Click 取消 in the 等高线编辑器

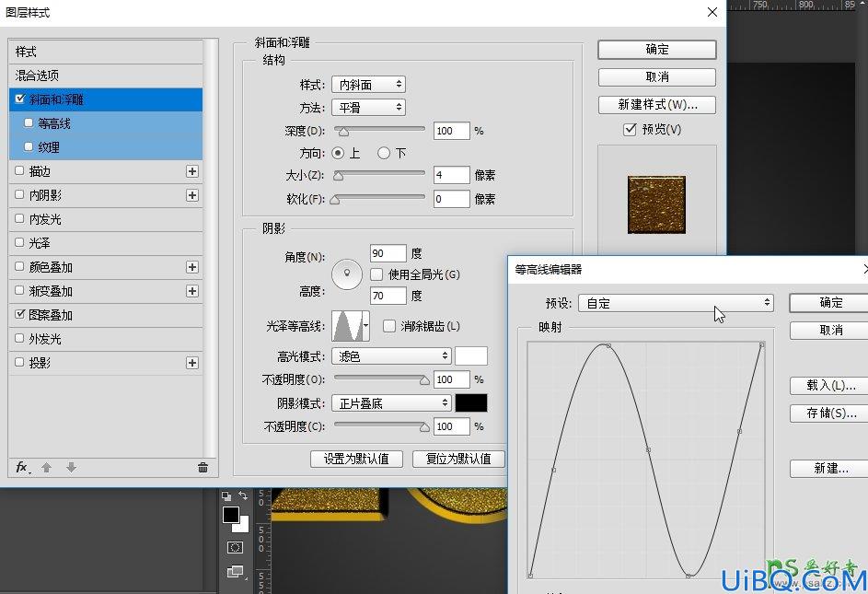tap(830, 331)
